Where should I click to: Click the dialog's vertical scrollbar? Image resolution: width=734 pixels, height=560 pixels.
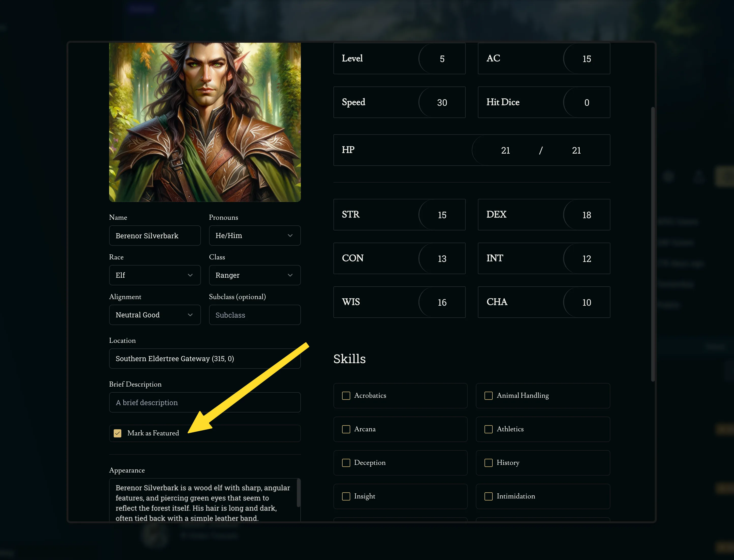point(653,243)
